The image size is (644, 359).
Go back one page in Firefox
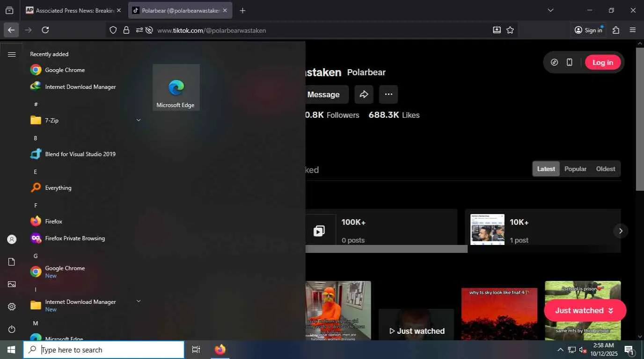pyautogui.click(x=11, y=30)
